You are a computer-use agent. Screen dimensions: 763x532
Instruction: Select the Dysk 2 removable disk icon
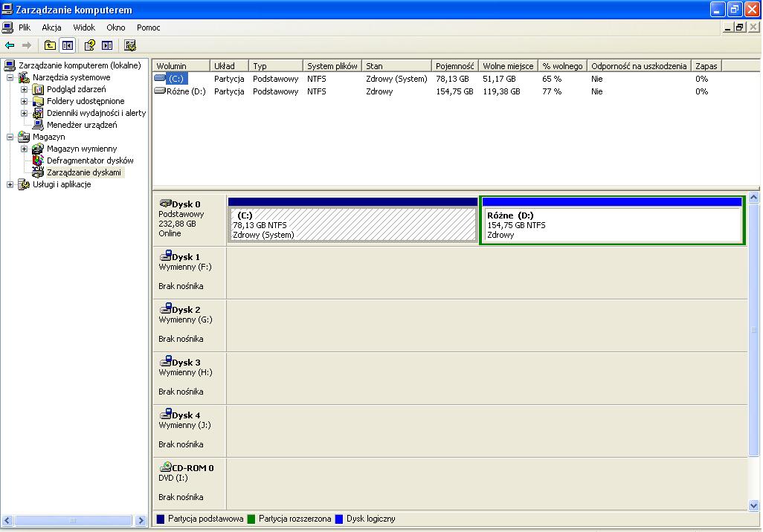tap(165, 308)
